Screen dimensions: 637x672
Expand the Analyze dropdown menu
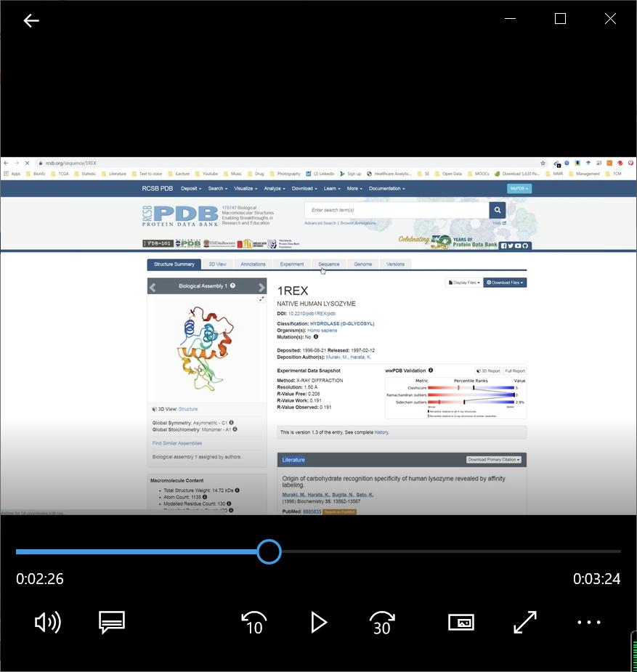274,189
